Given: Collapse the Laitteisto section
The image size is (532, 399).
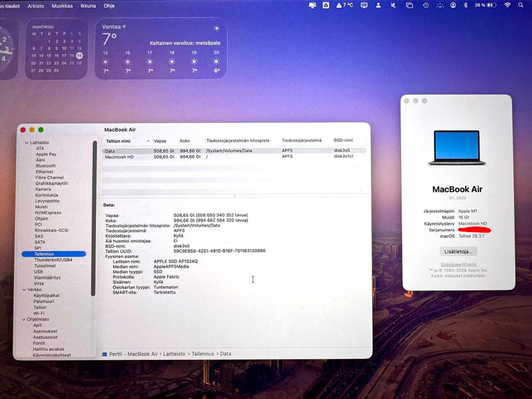Looking at the screenshot, I should click(x=27, y=143).
